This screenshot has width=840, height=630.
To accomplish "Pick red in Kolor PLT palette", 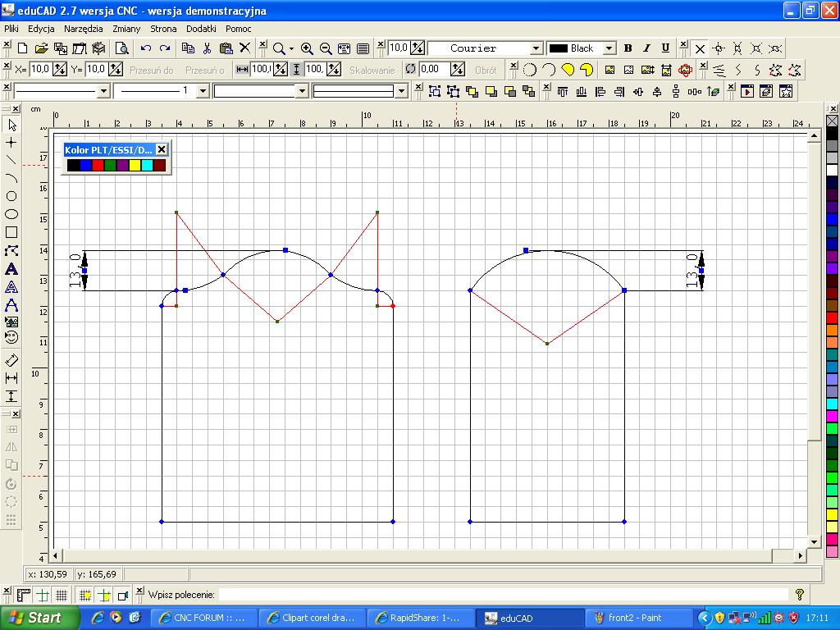I will (98, 165).
